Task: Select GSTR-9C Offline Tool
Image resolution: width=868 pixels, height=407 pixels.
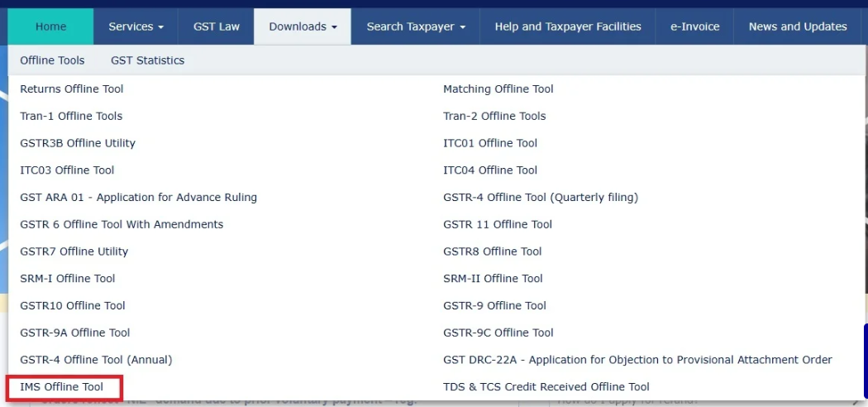Action: tap(498, 333)
